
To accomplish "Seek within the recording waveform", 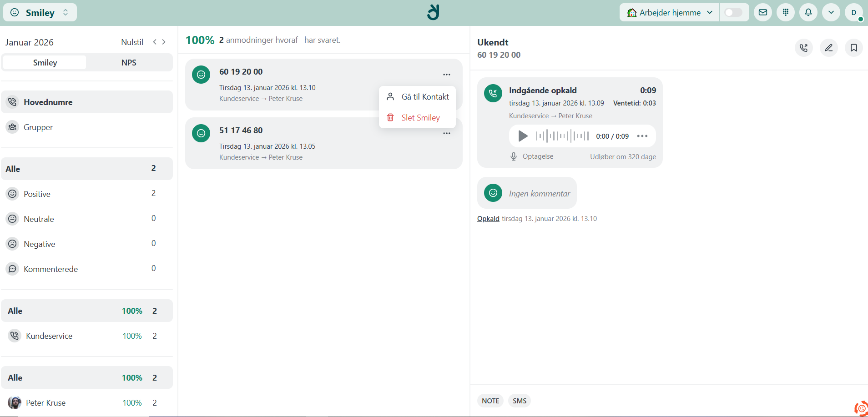I will click(x=562, y=136).
